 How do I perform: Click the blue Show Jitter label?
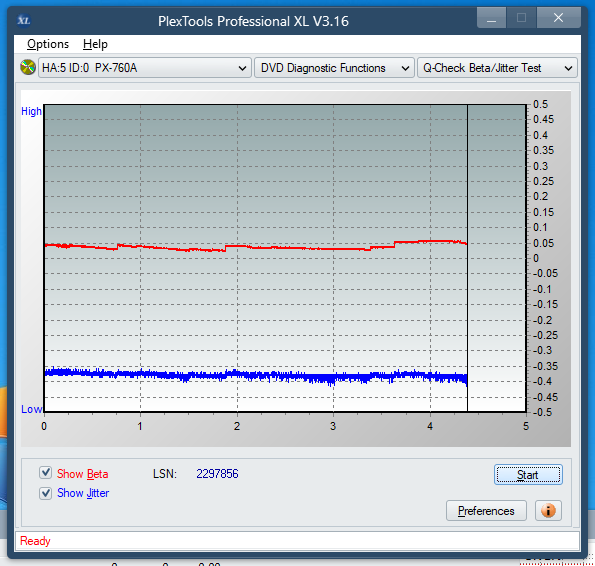click(83, 493)
